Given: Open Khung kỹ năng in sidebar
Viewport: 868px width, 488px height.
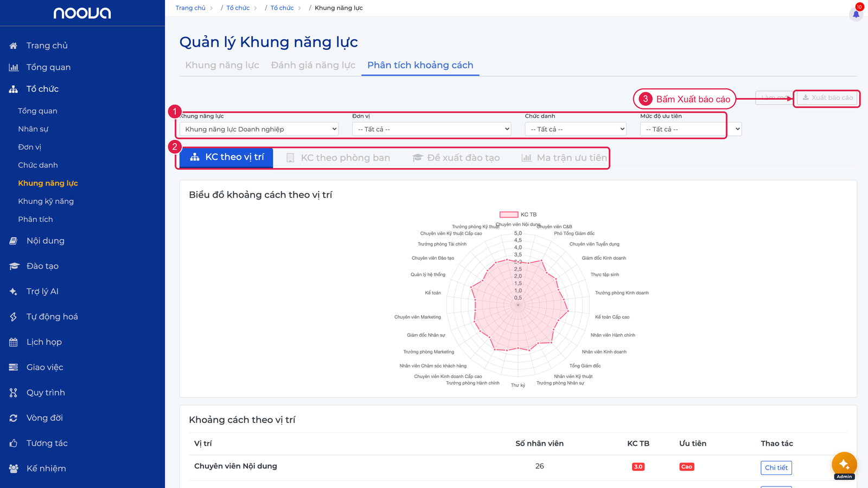Looking at the screenshot, I should 46,201.
